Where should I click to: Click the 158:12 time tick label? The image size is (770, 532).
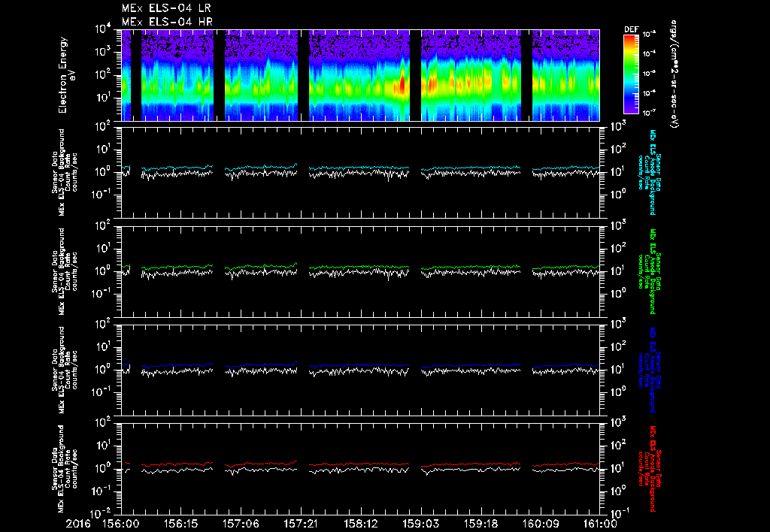coord(360,524)
